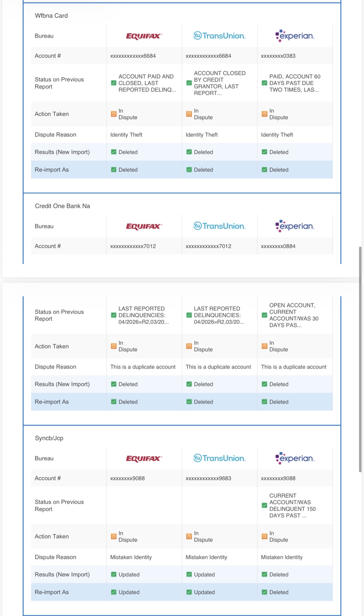Image resolution: width=364 pixels, height=616 pixels.
Task: Click Re-import As label in Syncb/Jcp section
Action: pos(52,592)
